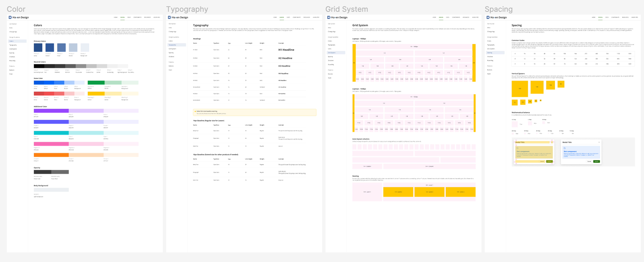This screenshot has height=262, width=644.
Task: Click the Cancel button in the white modal
Action: coord(589,161)
